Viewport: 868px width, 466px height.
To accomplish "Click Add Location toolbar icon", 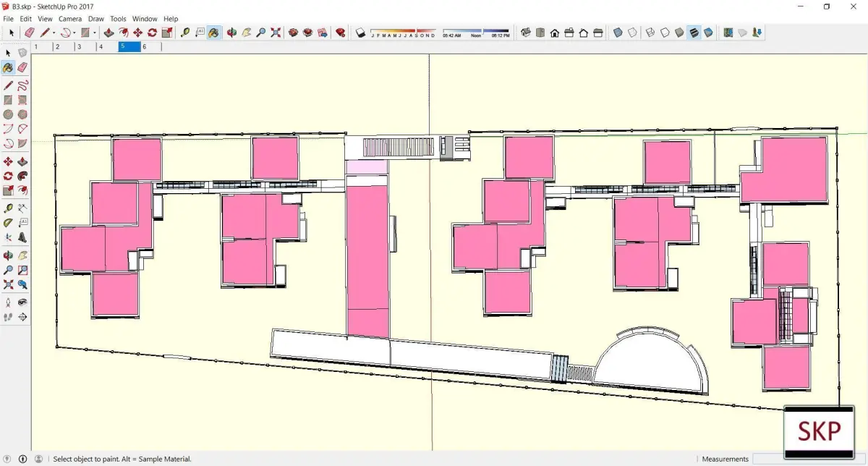I will click(x=728, y=33).
